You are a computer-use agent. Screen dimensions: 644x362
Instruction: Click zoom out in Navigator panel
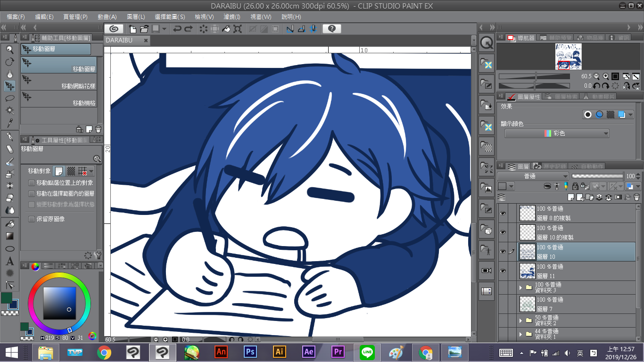(596, 76)
